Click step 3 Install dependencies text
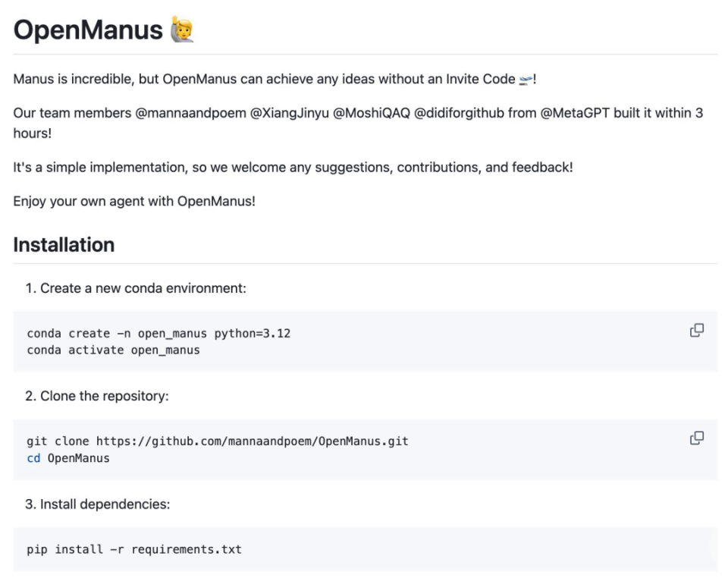The height and width of the screenshot is (578, 728). pos(98,504)
